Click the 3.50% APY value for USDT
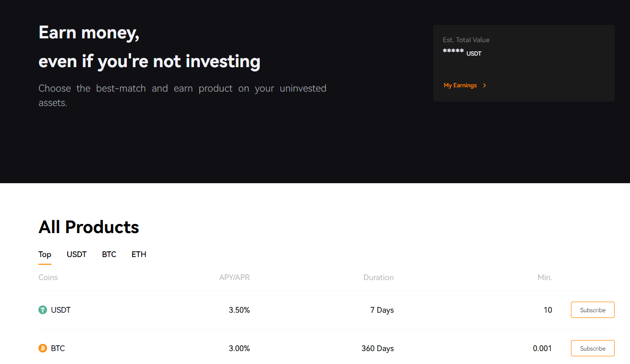The image size is (630, 364). click(x=239, y=310)
